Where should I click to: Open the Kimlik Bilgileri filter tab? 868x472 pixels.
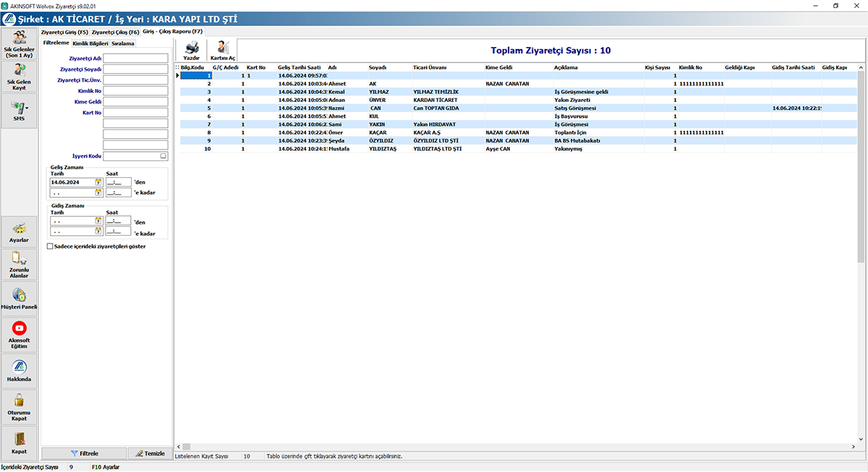(x=90, y=43)
